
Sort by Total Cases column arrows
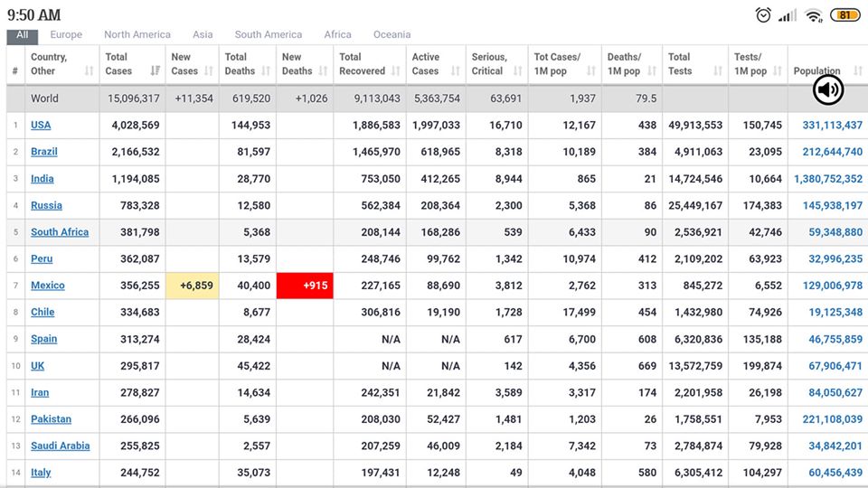(x=155, y=70)
